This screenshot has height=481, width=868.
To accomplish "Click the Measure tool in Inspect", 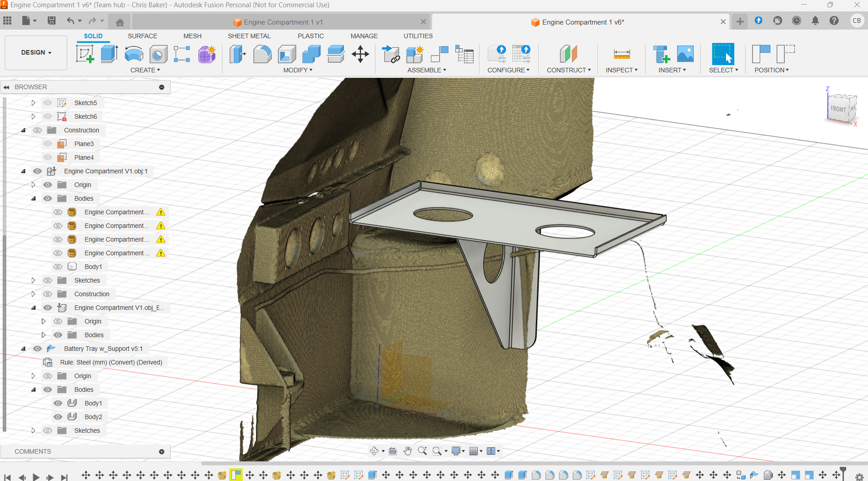I will 621,54.
